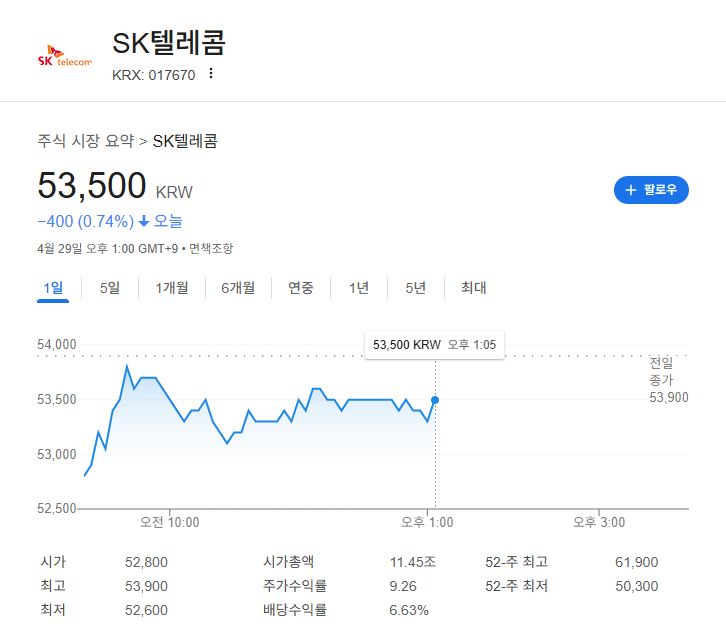This screenshot has width=726, height=634.
Task: Click the 52-주 최고 label
Action: [x=516, y=562]
